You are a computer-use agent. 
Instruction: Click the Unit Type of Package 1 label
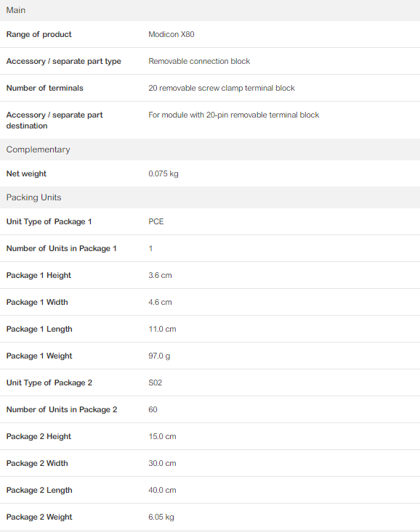pyautogui.click(x=49, y=221)
